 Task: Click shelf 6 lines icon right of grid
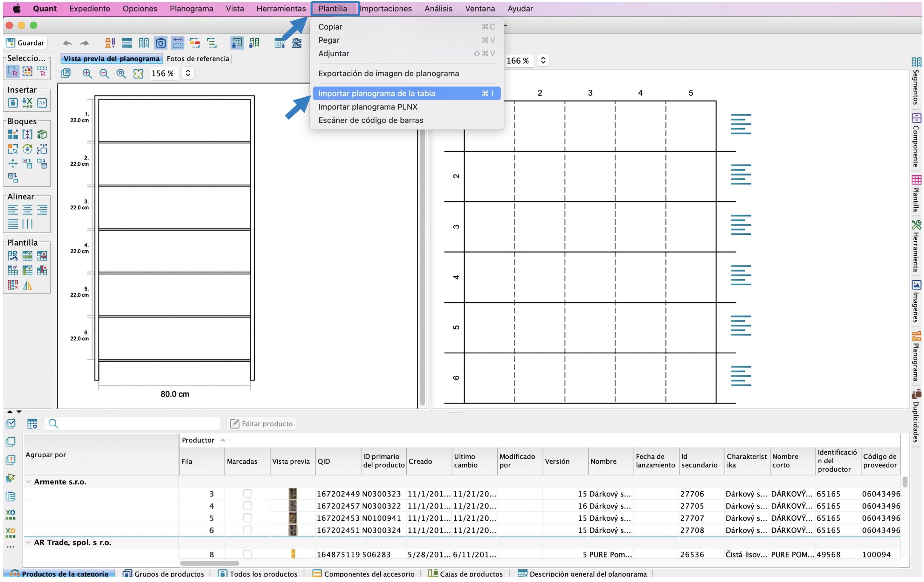click(741, 376)
